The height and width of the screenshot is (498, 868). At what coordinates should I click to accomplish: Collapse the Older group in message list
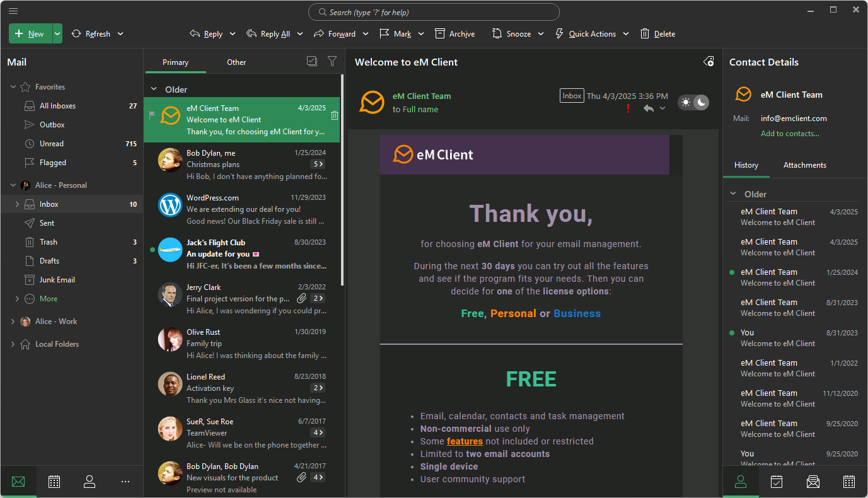tap(153, 90)
